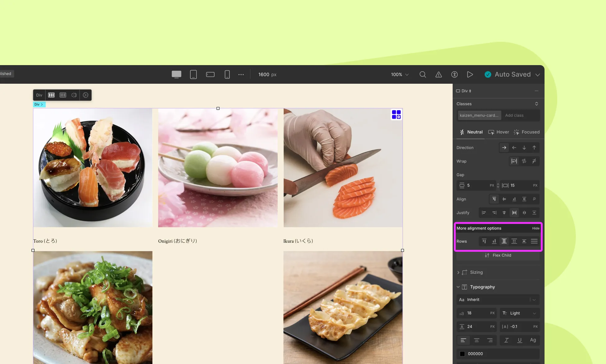The width and height of the screenshot is (606, 364).
Task: Align text center in Typography
Action: (x=477, y=340)
